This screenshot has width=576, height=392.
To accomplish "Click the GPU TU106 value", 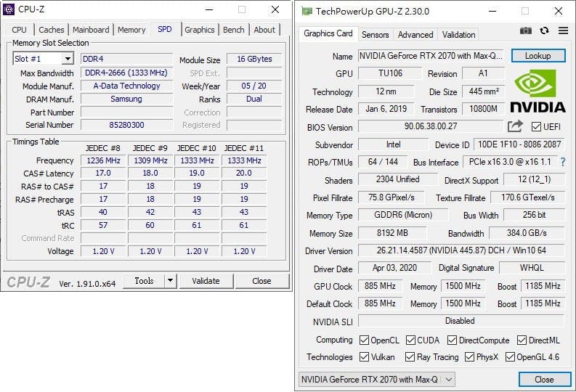I will tap(390, 73).
